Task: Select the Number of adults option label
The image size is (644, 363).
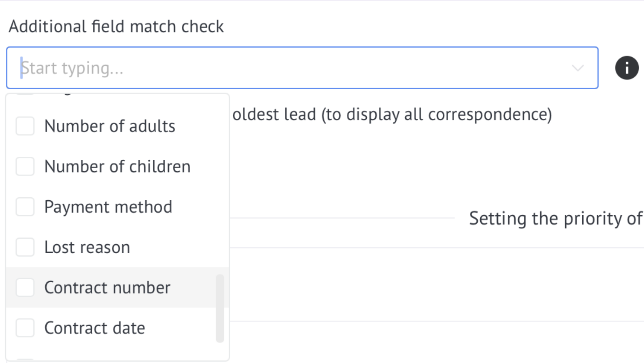Action: pyautogui.click(x=110, y=126)
